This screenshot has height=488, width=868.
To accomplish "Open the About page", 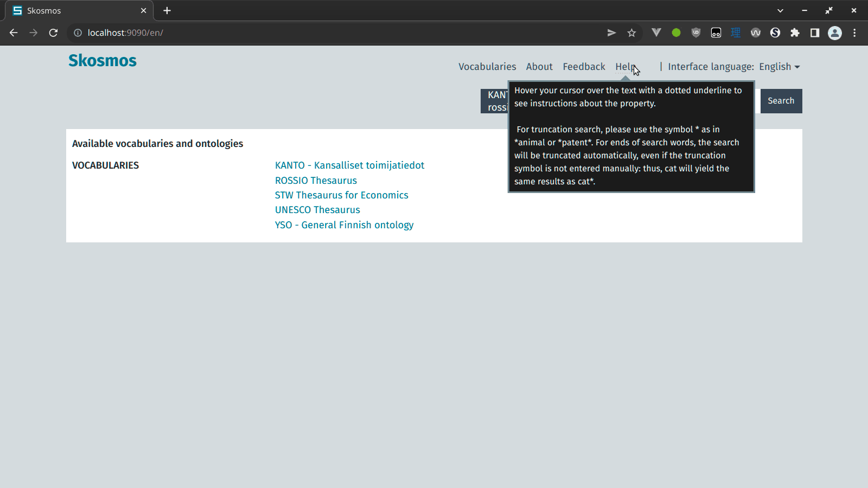I will [539, 67].
